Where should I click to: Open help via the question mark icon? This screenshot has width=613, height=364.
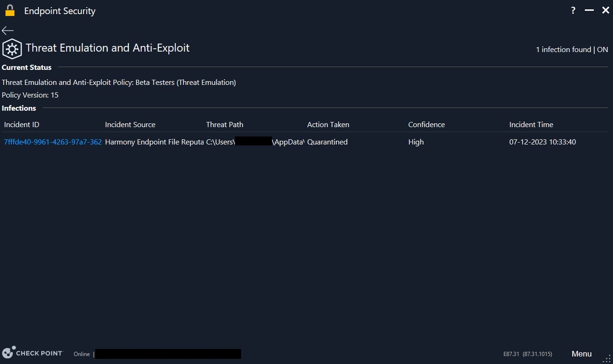point(573,11)
